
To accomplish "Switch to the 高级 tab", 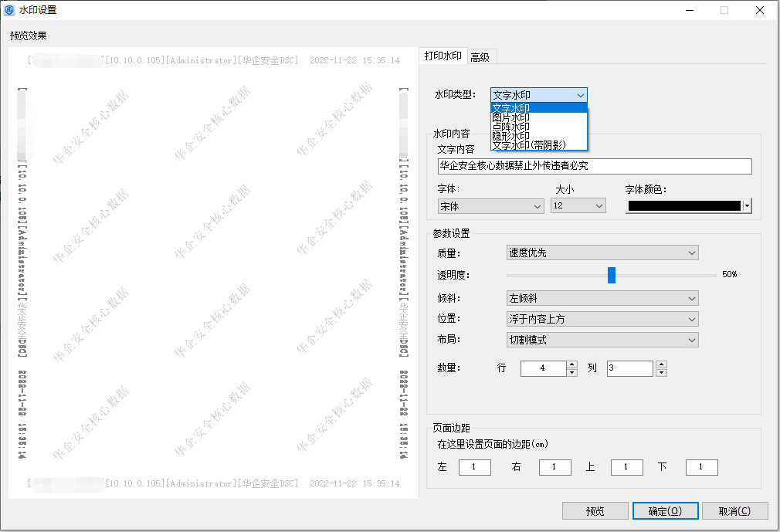I will pos(480,56).
